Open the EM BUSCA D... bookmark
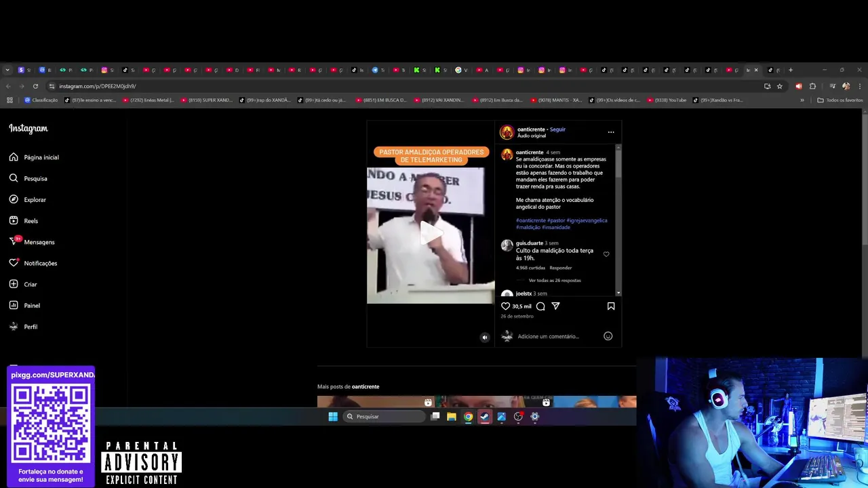The width and height of the screenshot is (868, 488). coord(381,100)
